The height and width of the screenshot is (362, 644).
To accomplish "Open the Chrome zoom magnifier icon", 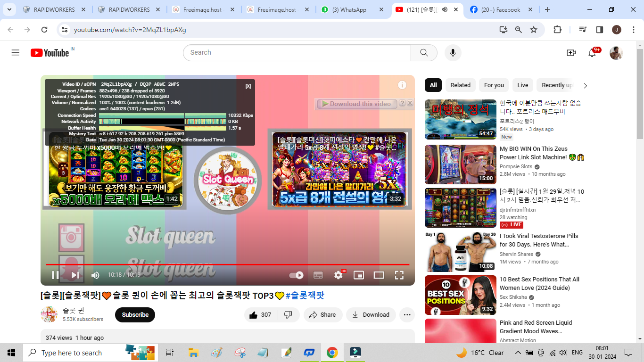I will click(x=519, y=30).
